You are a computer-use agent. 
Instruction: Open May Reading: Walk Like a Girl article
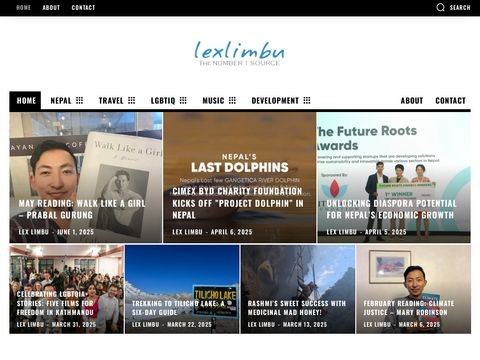pos(82,209)
